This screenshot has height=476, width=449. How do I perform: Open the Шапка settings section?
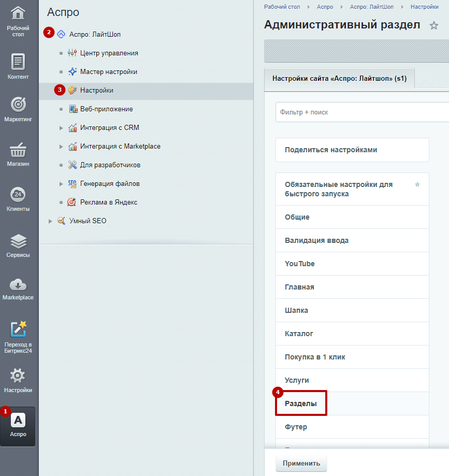pyautogui.click(x=352, y=310)
